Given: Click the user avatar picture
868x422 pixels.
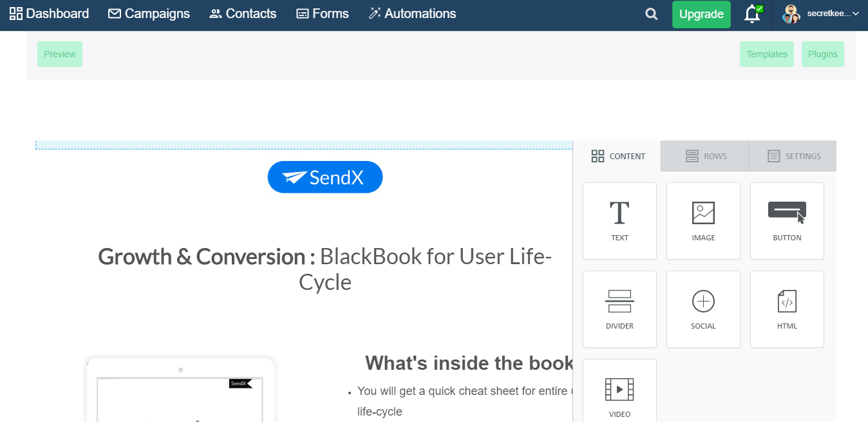Looking at the screenshot, I should tap(791, 14).
